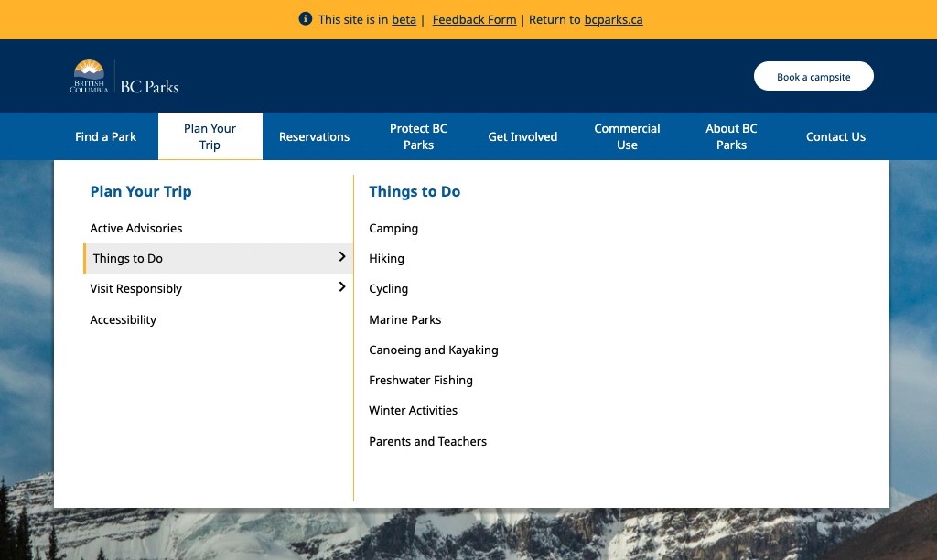Open the Reservations menu item
The image size is (937, 560).
point(314,136)
